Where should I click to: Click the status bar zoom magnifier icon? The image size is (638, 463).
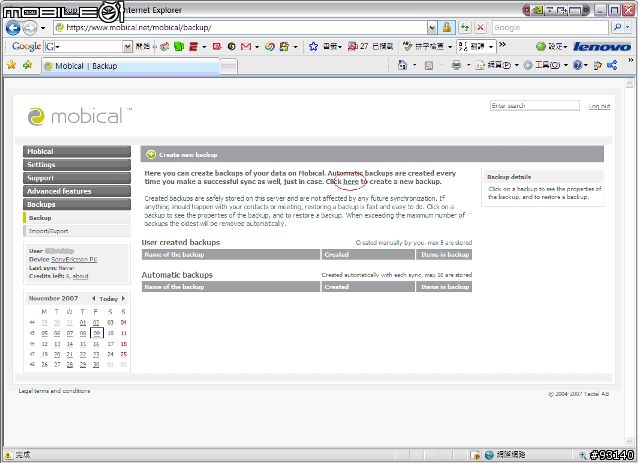[583, 455]
